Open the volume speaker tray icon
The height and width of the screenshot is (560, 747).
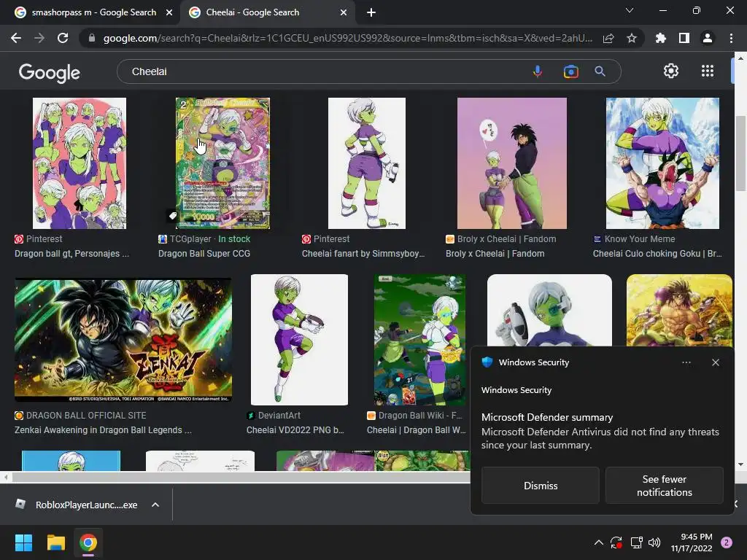654,542
